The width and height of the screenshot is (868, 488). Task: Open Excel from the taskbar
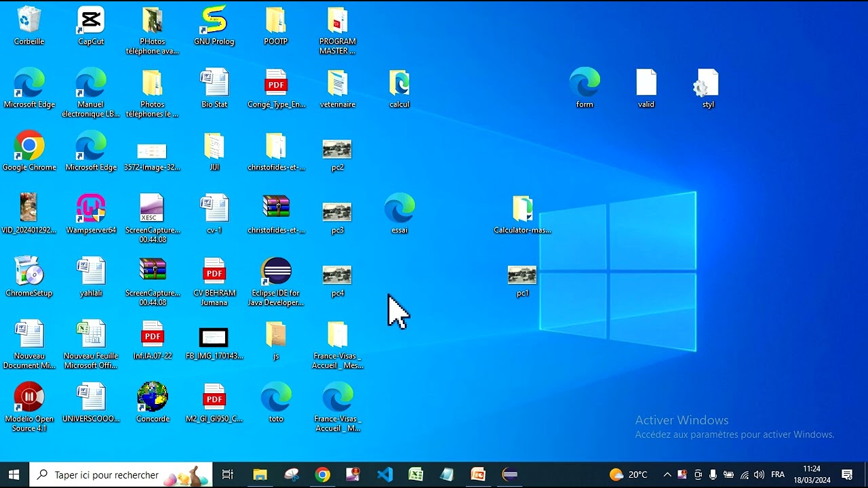click(416, 474)
